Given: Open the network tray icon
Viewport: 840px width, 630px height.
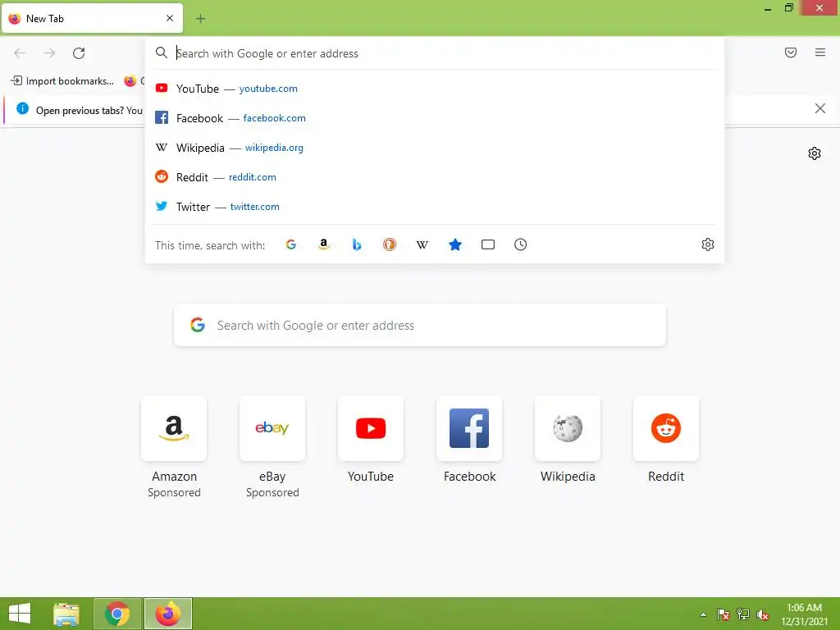Looking at the screenshot, I should point(743,614).
